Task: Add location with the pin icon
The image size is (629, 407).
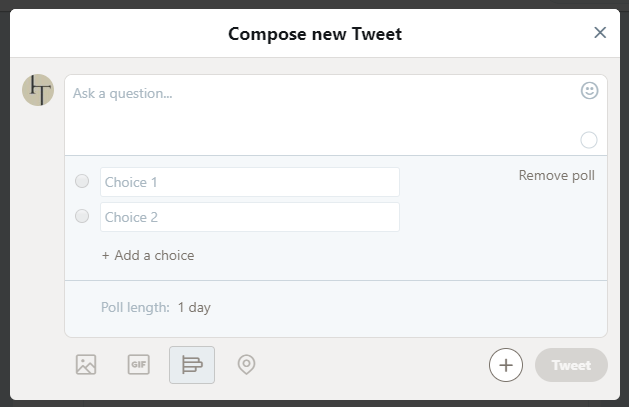Action: click(x=246, y=364)
